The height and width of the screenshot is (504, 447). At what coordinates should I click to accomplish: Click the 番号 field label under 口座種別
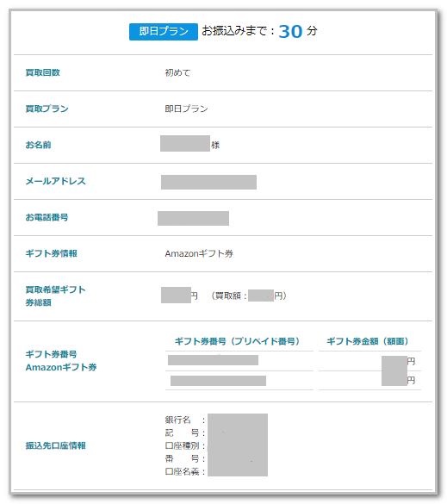[x=182, y=458]
